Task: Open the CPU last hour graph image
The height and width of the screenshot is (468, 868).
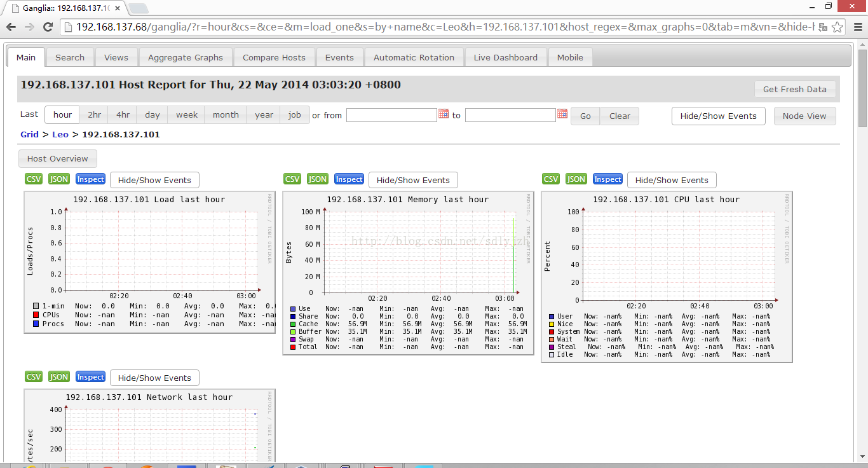Action: click(667, 277)
